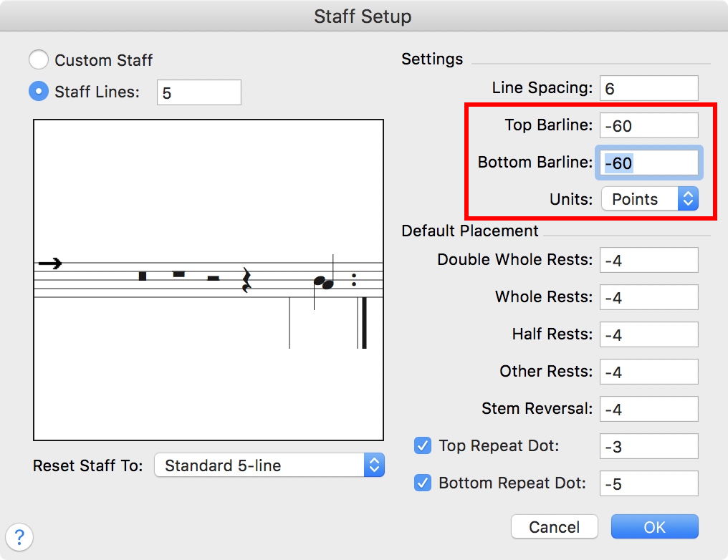This screenshot has width=728, height=560.
Task: Click the note head in staff preview
Action: pos(324,283)
